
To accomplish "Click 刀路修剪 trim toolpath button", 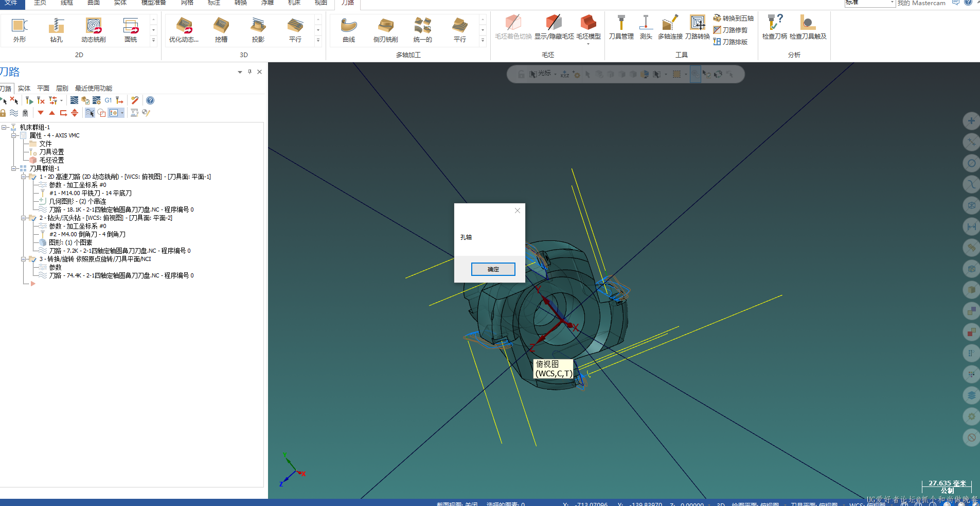I will 730,30.
